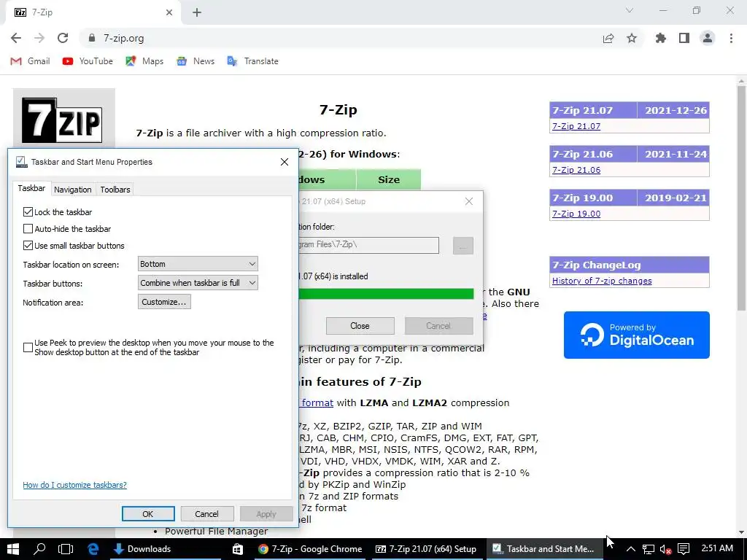Click the green setup progress bar
Viewport: 747px width, 560px height.
pyautogui.click(x=387, y=294)
